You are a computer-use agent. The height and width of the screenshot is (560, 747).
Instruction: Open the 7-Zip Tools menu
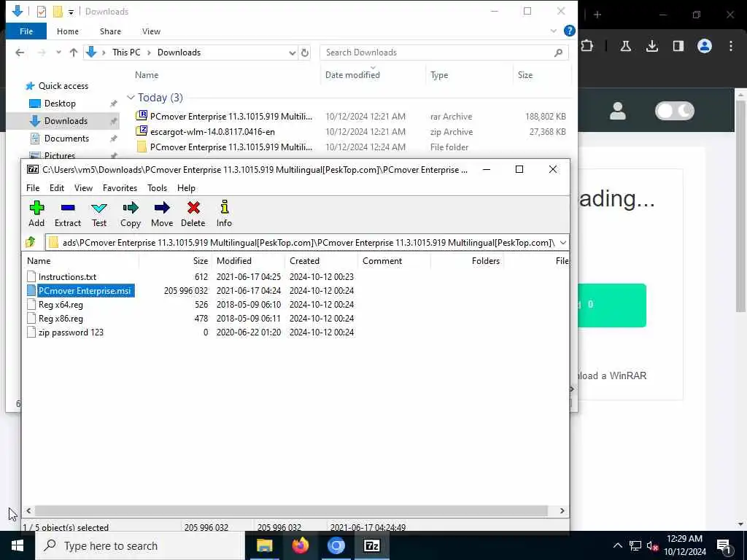click(157, 188)
